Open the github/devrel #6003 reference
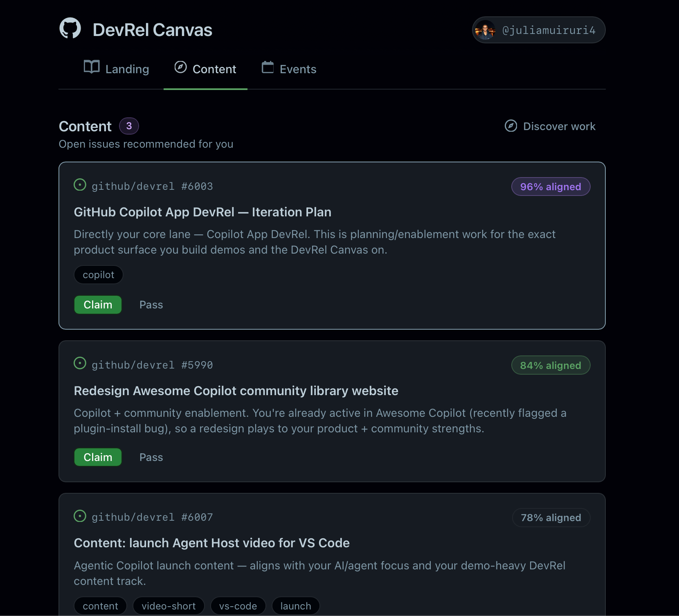679x616 pixels. point(152,186)
